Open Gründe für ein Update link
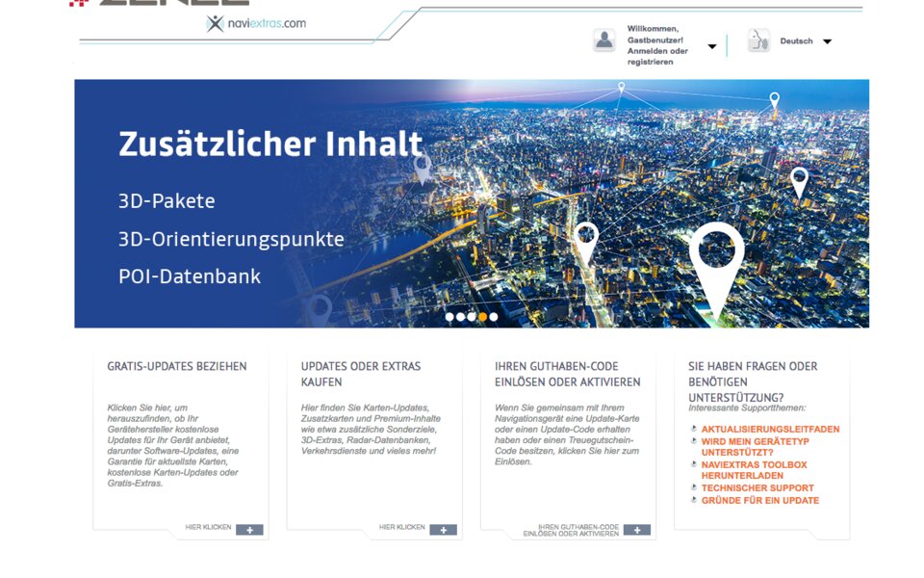924x578 pixels. coord(760,500)
